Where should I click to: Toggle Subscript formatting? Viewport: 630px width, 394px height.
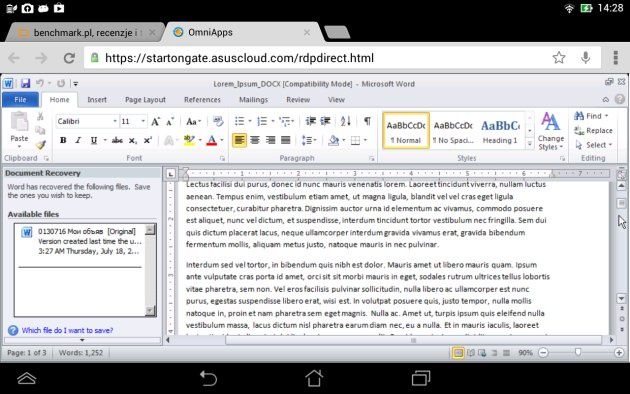(133, 140)
